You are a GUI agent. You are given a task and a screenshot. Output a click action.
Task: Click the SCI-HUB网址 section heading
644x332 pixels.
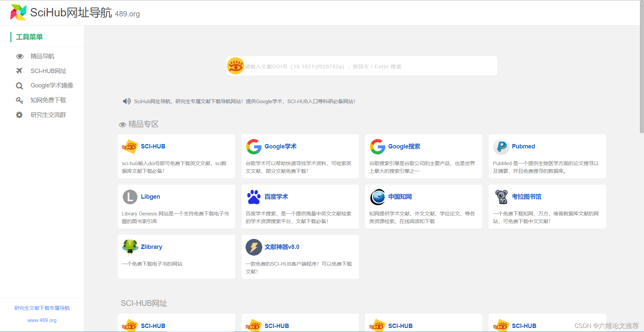tap(144, 303)
